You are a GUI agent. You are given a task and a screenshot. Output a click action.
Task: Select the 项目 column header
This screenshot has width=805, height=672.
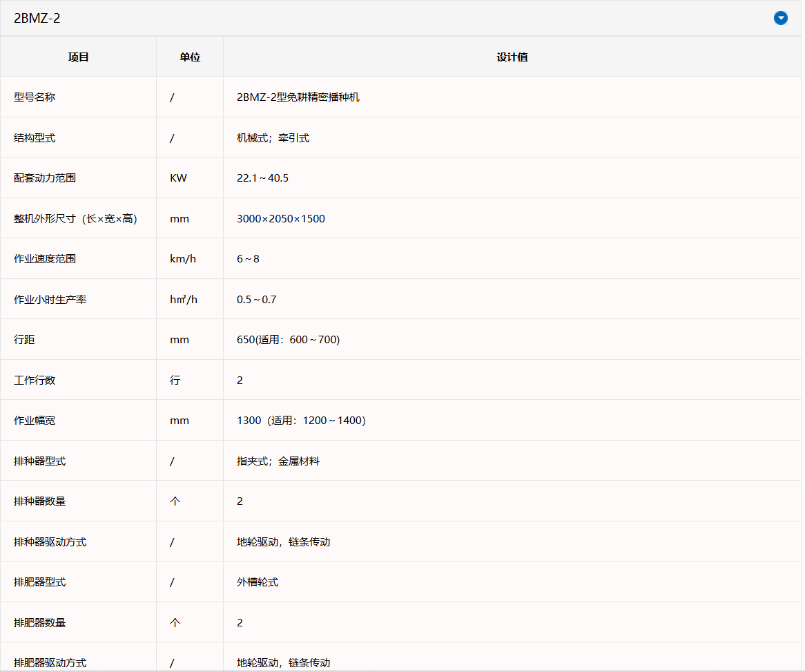tap(79, 57)
